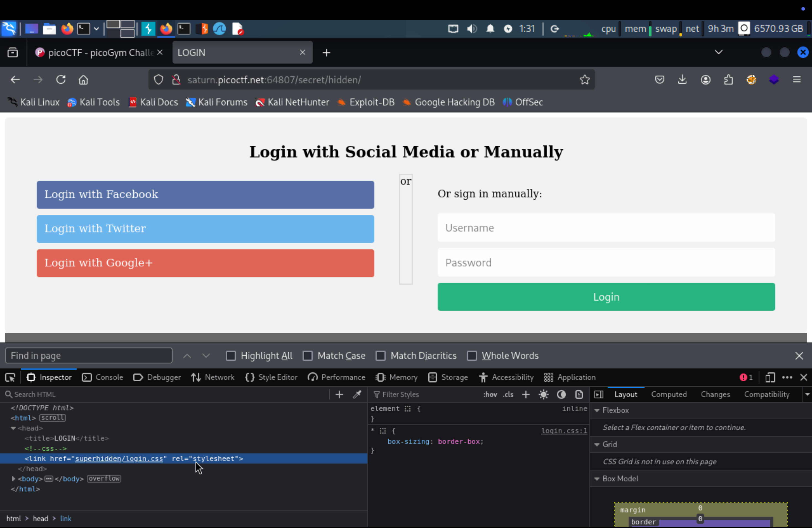This screenshot has width=812, height=528.
Task: Switch to the Network tab
Action: [x=213, y=377]
